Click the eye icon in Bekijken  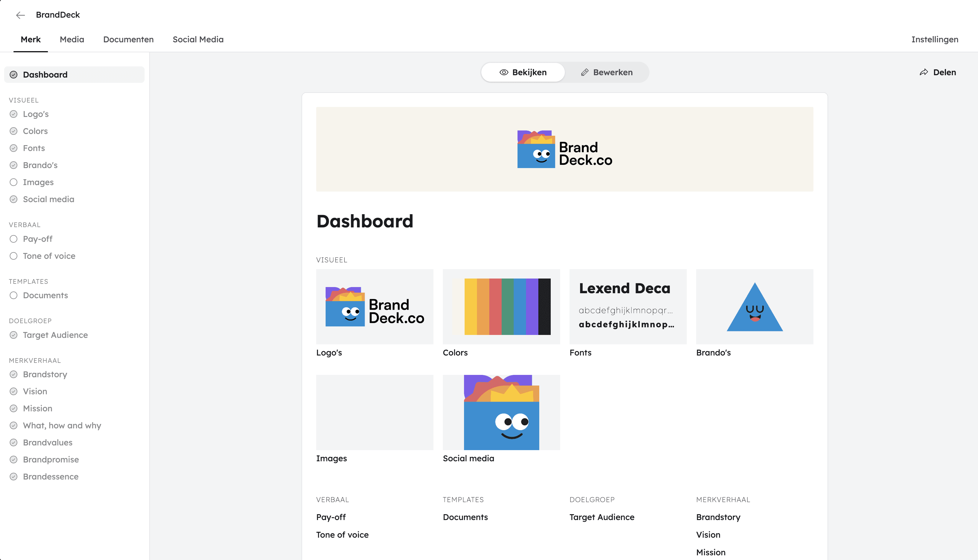pos(504,72)
